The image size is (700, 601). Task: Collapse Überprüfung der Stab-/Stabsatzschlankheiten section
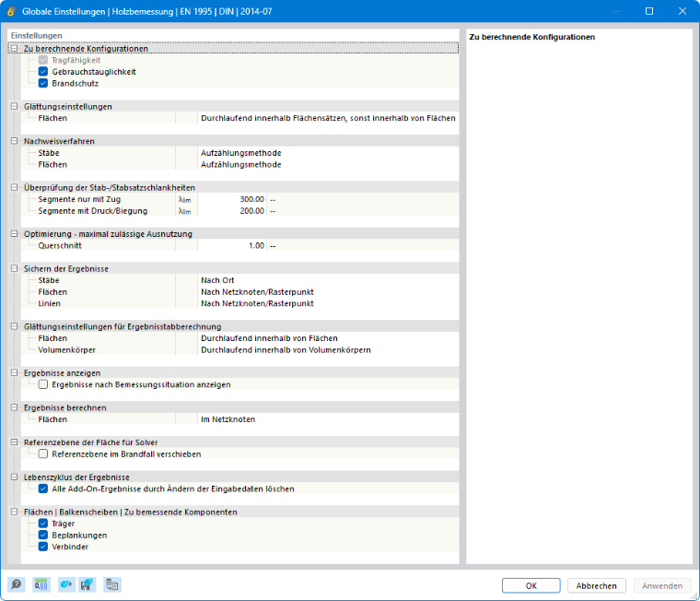point(15,187)
